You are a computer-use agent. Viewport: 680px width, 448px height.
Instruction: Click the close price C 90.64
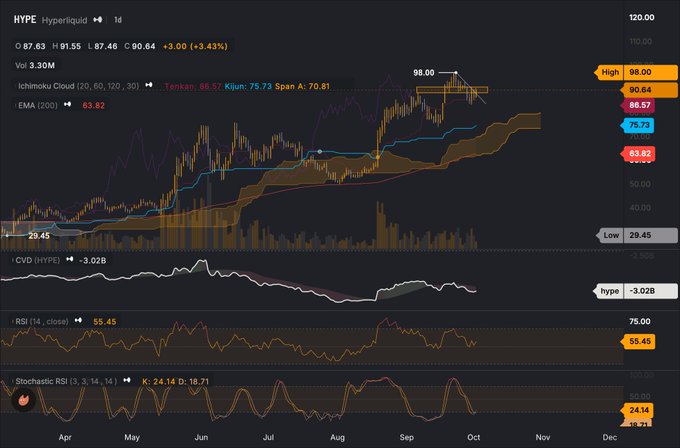click(140, 46)
